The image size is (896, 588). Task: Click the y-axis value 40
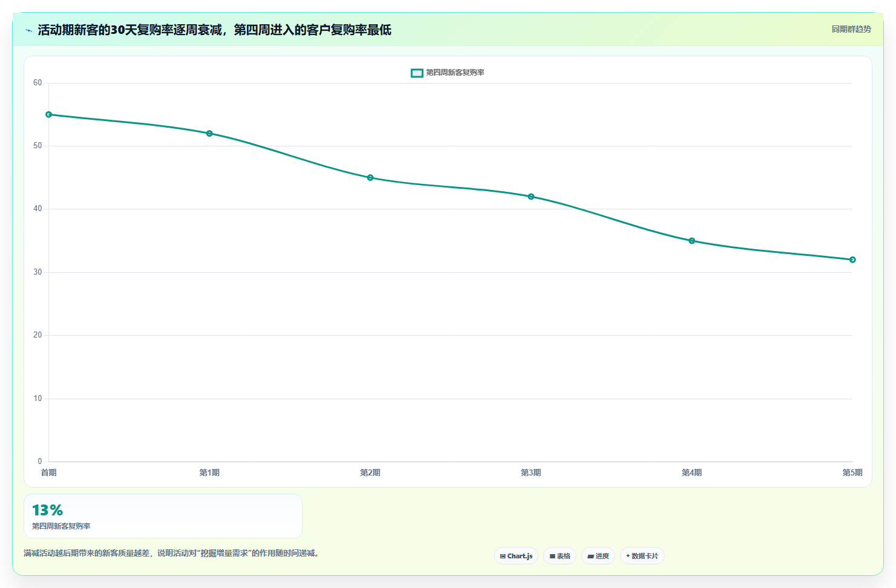38,209
